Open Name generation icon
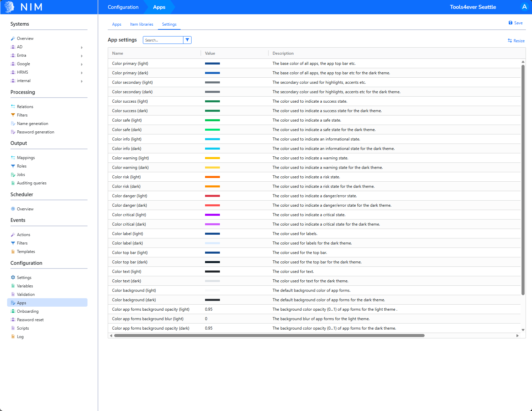This screenshot has width=532, height=411. coord(13,123)
